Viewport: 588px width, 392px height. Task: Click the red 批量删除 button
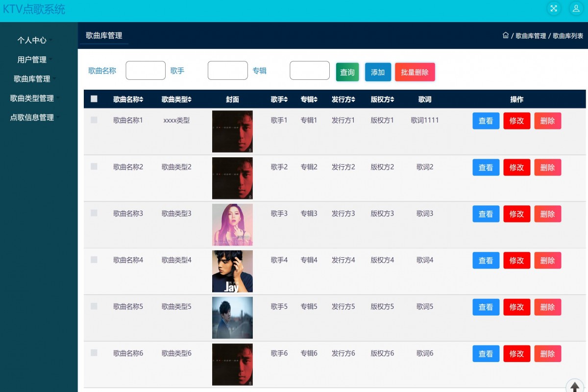415,72
